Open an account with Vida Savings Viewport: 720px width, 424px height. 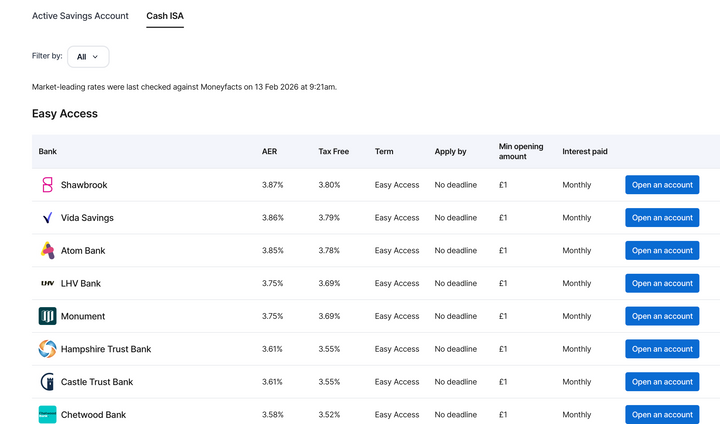pyautogui.click(x=662, y=218)
